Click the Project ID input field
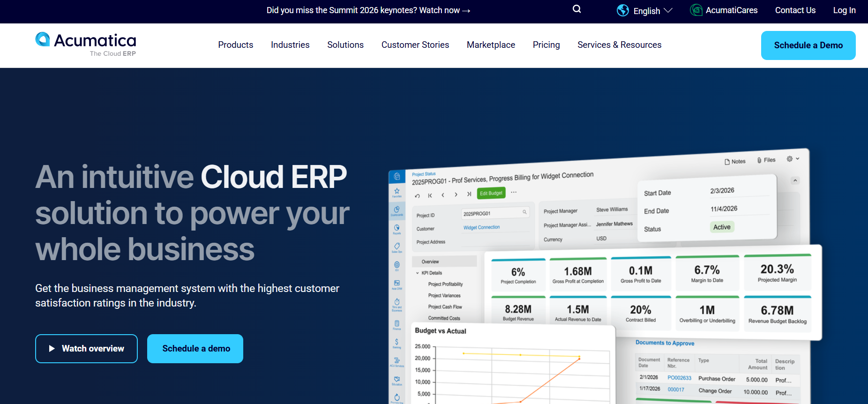This screenshot has height=404, width=868. [495, 213]
